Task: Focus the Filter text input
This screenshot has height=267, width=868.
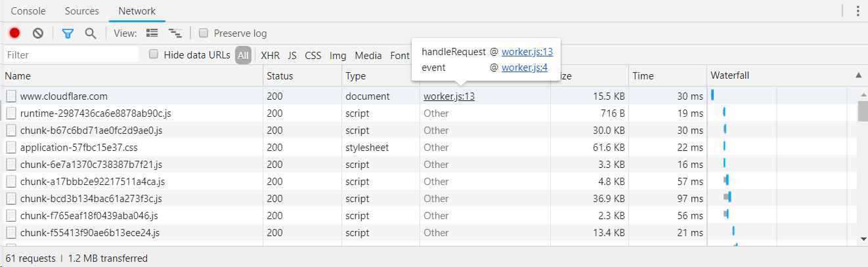Action: pyautogui.click(x=72, y=54)
